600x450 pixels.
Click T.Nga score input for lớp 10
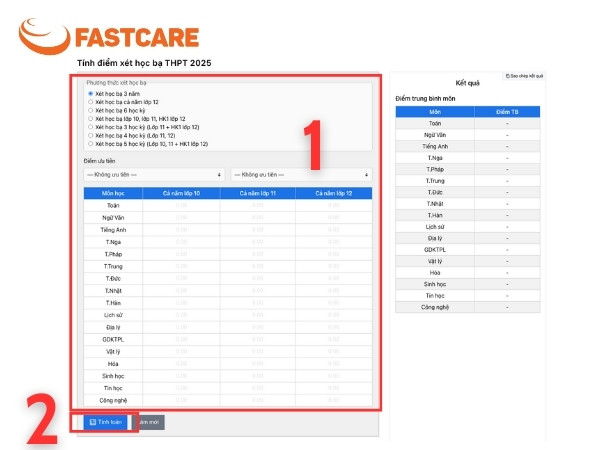181,242
